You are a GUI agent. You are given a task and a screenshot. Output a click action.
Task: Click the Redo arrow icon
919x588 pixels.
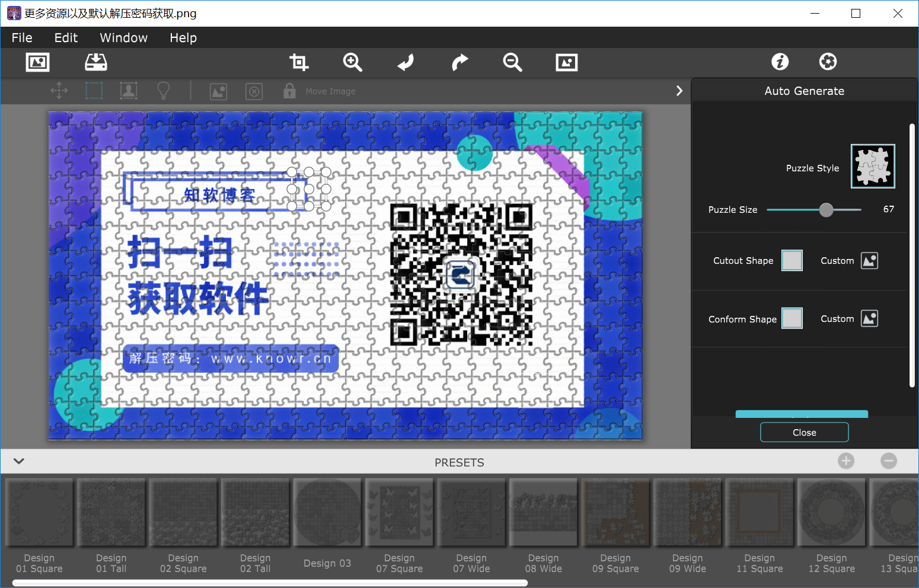pyautogui.click(x=459, y=62)
